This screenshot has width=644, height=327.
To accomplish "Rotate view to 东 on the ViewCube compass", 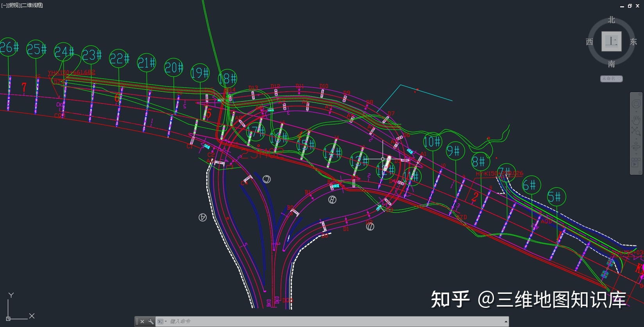I will [633, 42].
